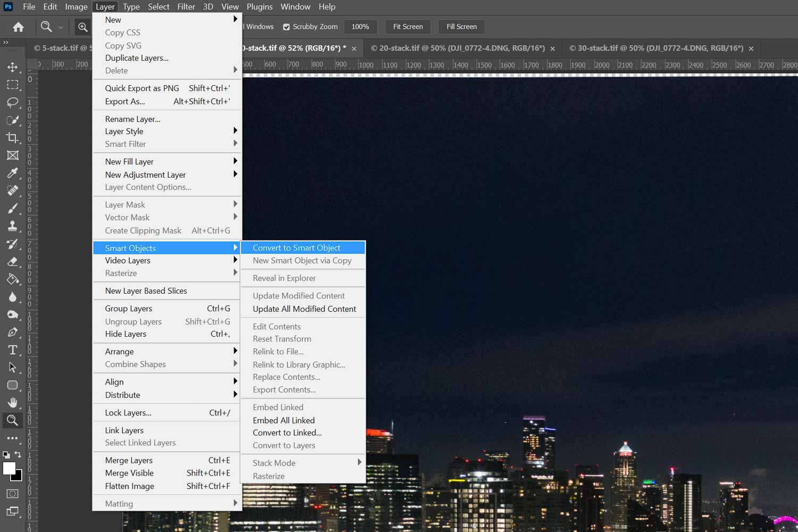Select the Hand tool
The image size is (798, 532).
coord(12,402)
